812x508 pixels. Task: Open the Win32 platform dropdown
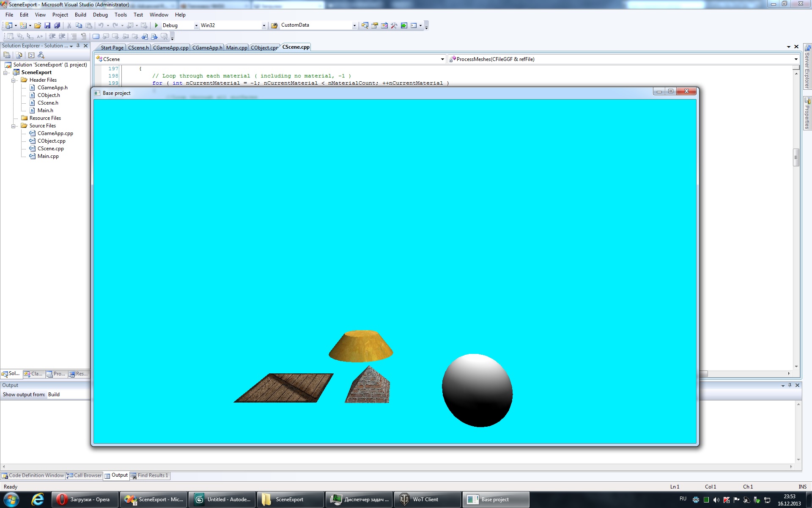264,25
